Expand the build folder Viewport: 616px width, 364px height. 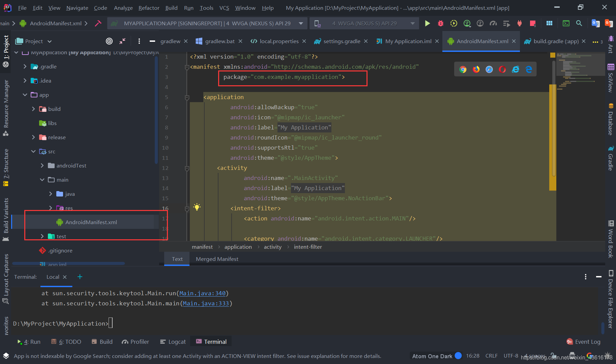33,109
